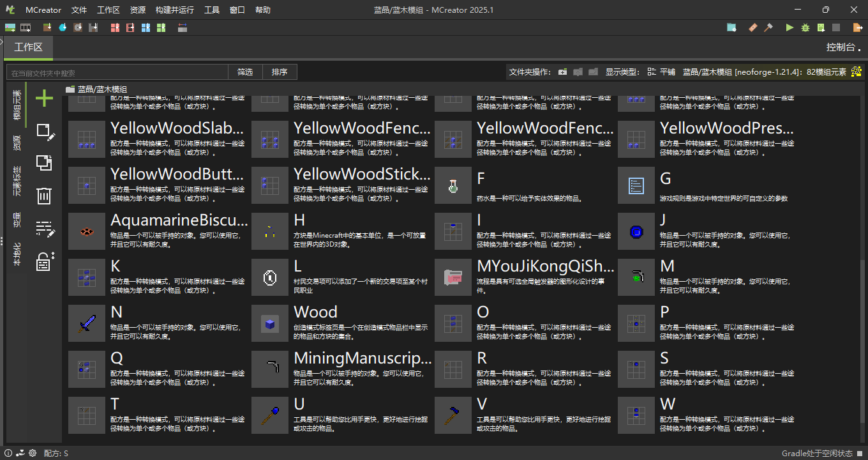Open the 构建并运行 menu
Viewport: 868px width, 460px height.
(x=174, y=10)
